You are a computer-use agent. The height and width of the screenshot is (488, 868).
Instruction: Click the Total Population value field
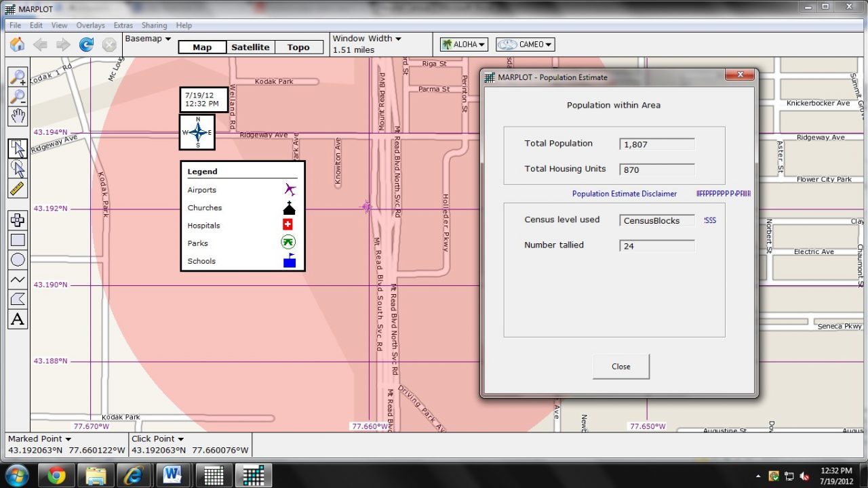(656, 144)
